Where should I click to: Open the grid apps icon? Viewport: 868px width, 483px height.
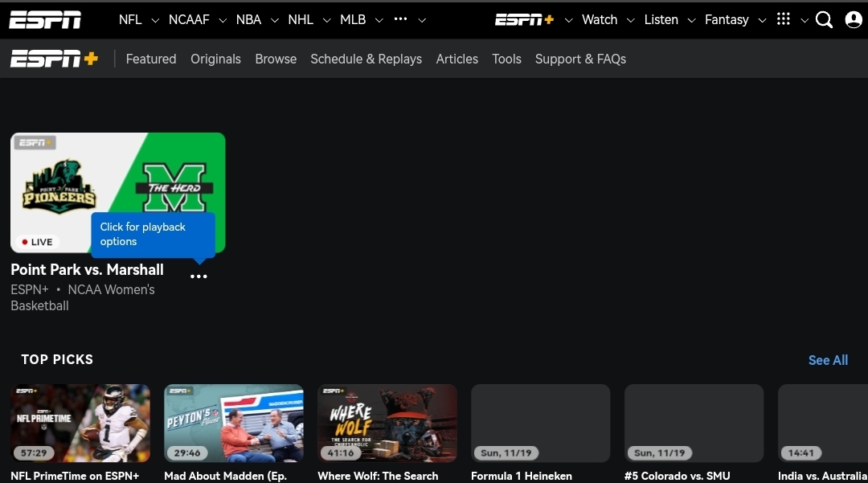tap(784, 19)
